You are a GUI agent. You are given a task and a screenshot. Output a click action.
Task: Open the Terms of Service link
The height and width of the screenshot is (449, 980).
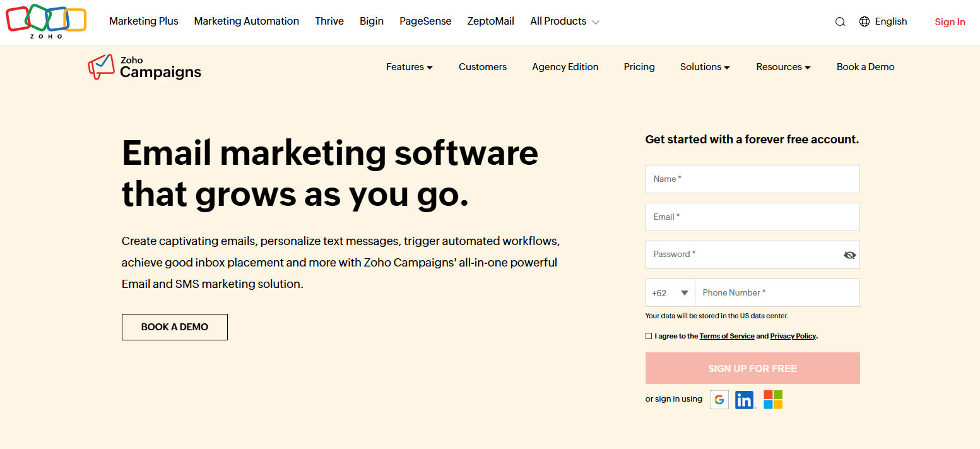click(727, 335)
